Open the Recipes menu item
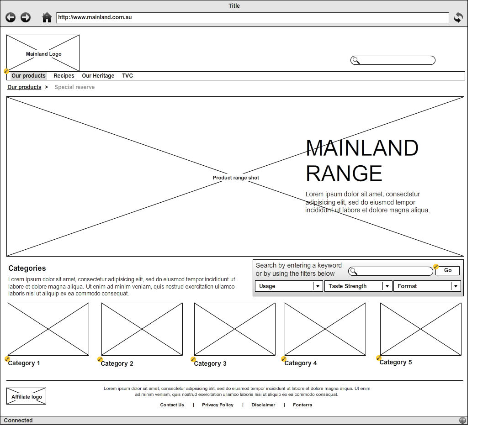The width and height of the screenshot is (504, 426). [x=64, y=76]
